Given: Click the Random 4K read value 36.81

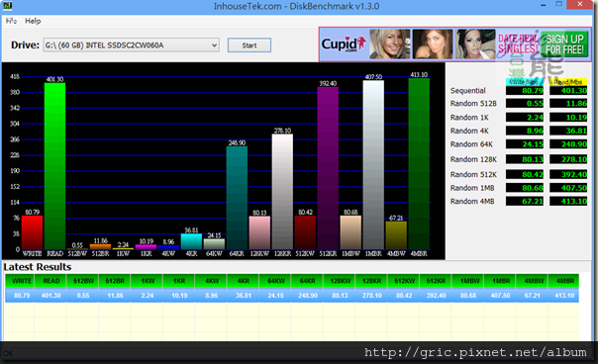Looking at the screenshot, I should click(568, 131).
